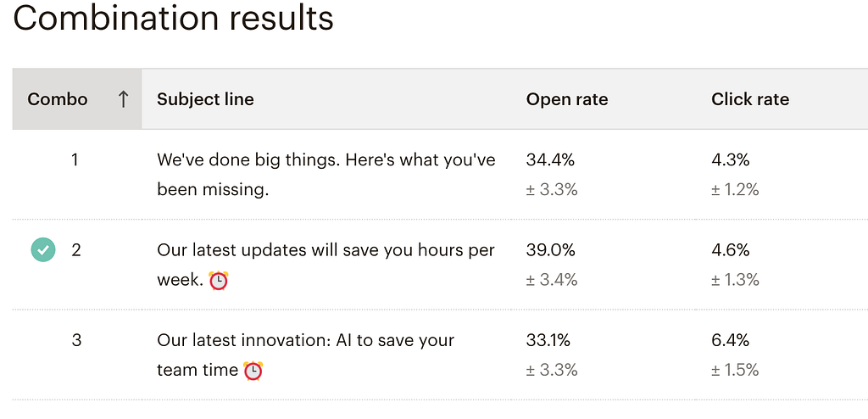Screen dimensions: 868x419
Task: Select the Subject line column header
Action: (205, 99)
